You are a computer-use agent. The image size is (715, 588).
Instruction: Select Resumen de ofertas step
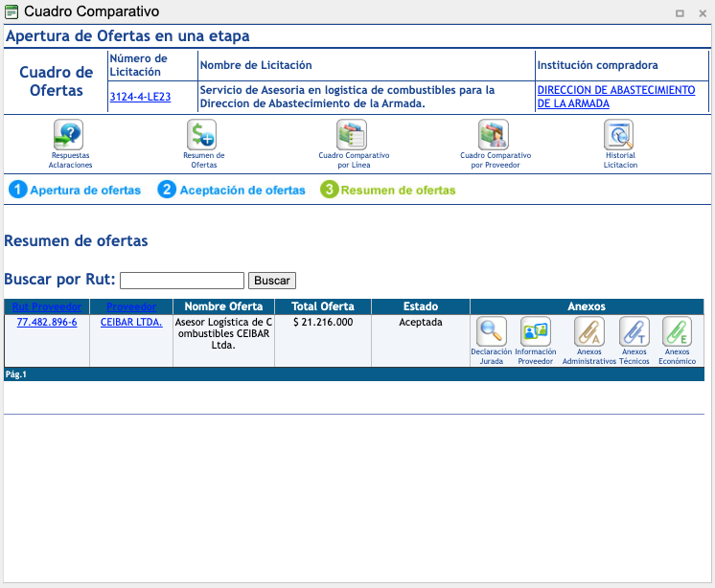tap(388, 190)
